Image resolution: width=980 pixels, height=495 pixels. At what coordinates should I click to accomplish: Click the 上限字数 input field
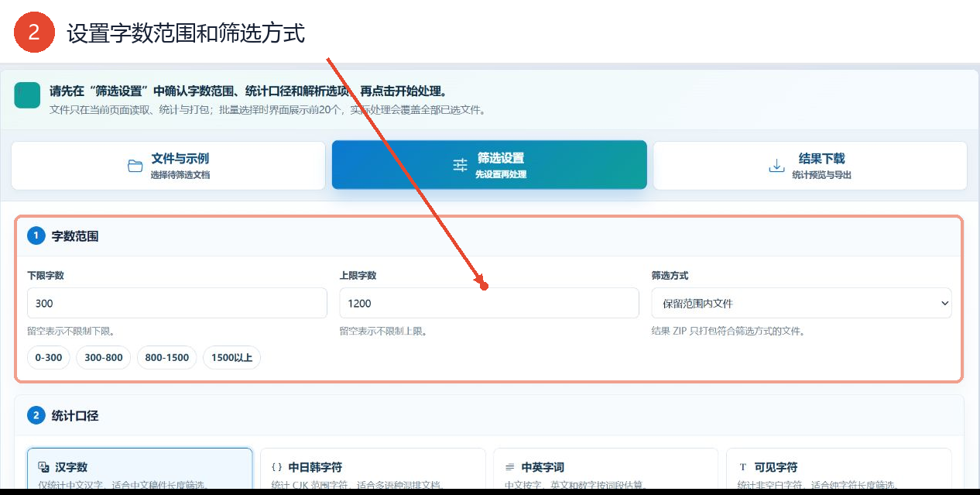coord(489,303)
